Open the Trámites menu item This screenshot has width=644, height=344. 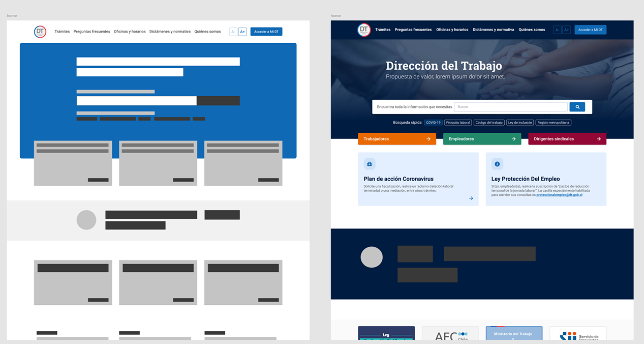point(383,30)
